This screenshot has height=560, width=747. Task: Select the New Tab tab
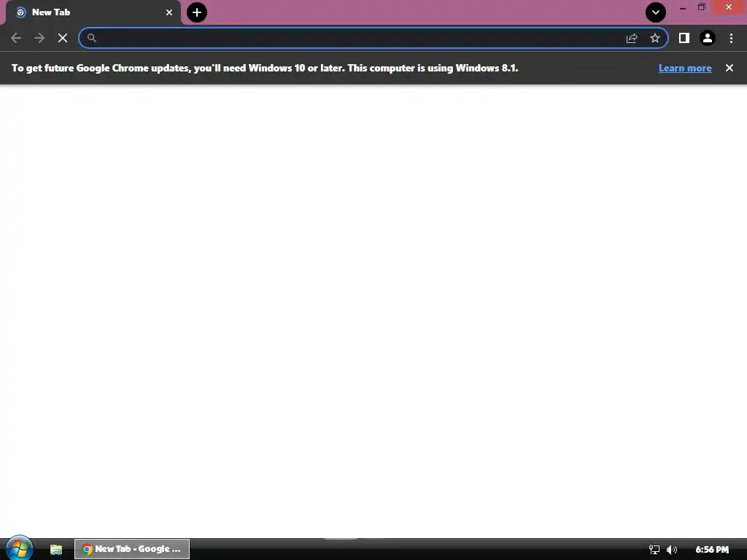coord(93,12)
